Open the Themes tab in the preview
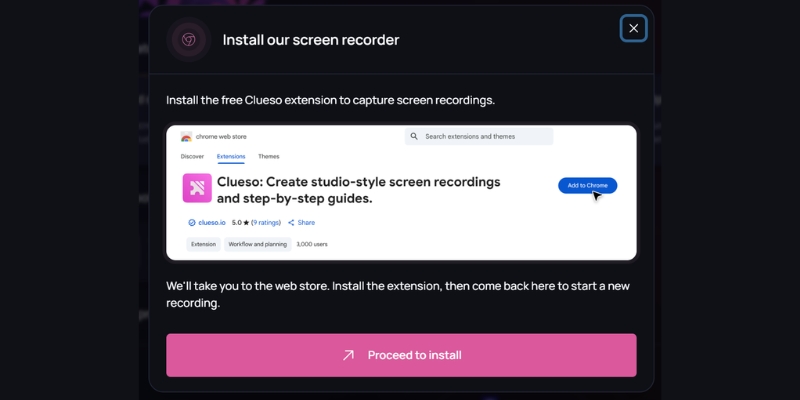Viewport: 800px width, 400px height. tap(268, 157)
